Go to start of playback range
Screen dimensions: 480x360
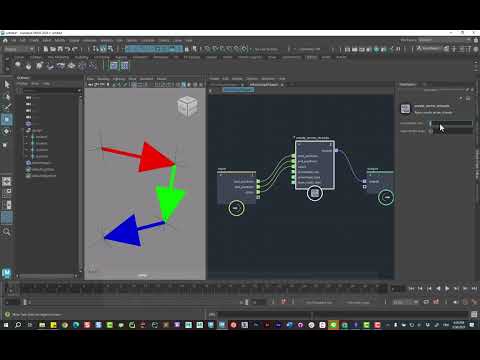pyautogui.click(x=411, y=289)
